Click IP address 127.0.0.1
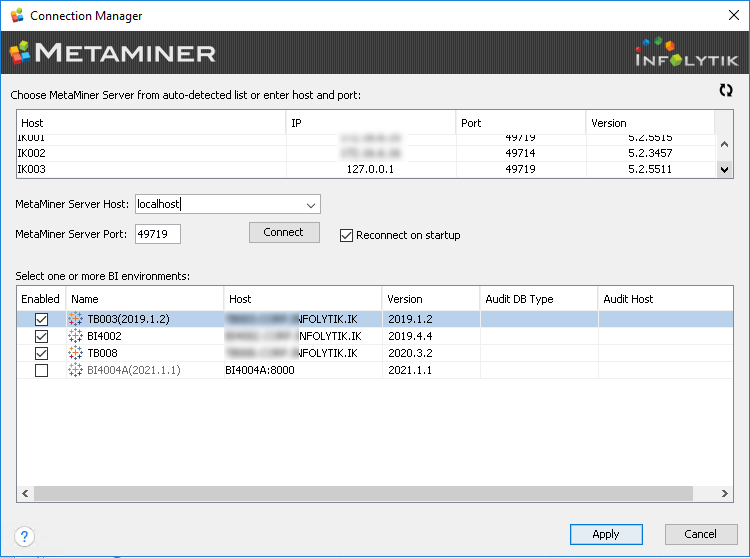 pos(370,169)
